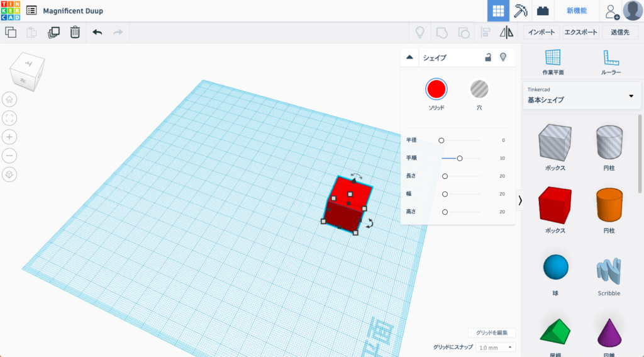Click the steps (手順) slider handle
The image size is (644, 357).
pos(460,159)
